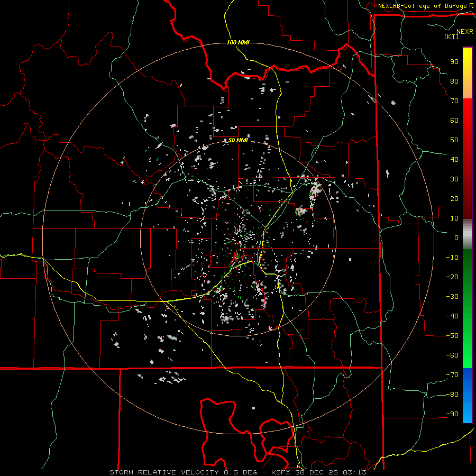This screenshot has height=476, width=476.
Task: Click the -60 value on velocity scale
Action: (x=452, y=355)
